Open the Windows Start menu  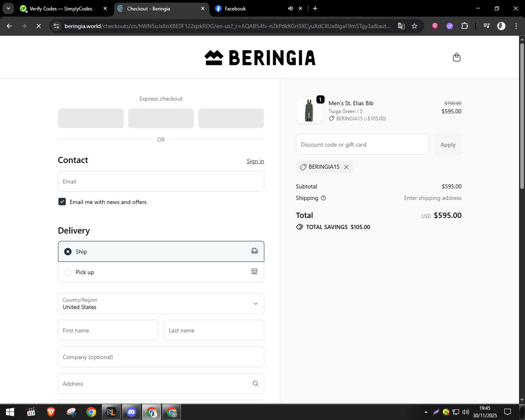(10, 412)
